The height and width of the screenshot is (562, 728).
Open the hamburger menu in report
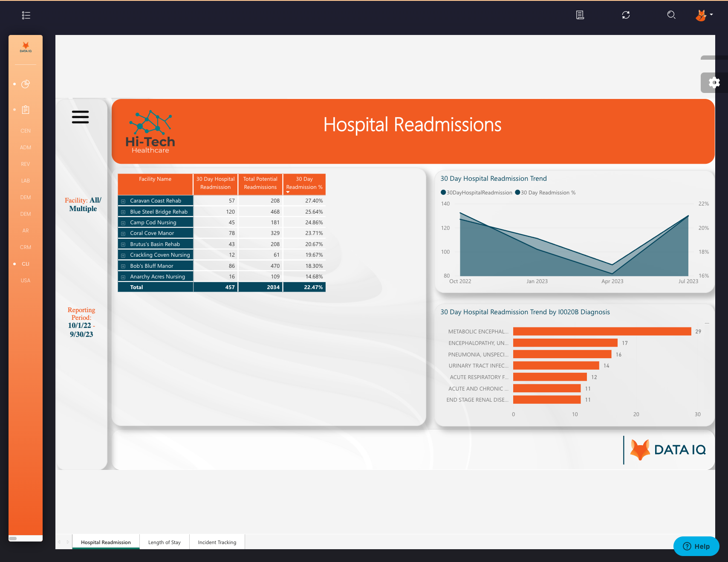coord(80,117)
